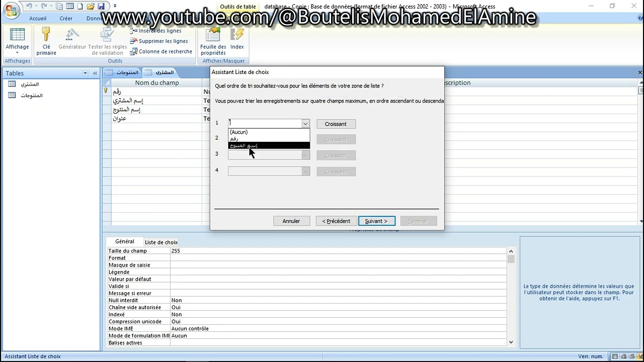Open the sort field 1 dropdown arrow
This screenshot has height=362, width=644.
(305, 123)
